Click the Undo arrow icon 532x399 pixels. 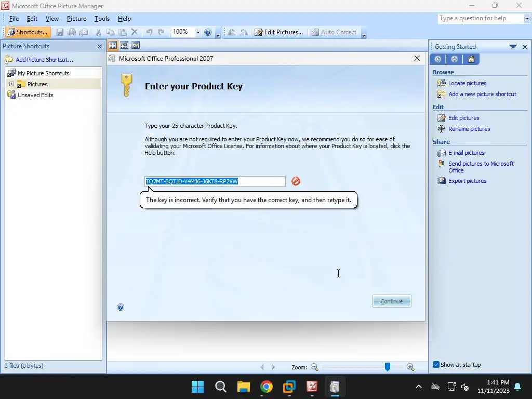[x=149, y=32]
